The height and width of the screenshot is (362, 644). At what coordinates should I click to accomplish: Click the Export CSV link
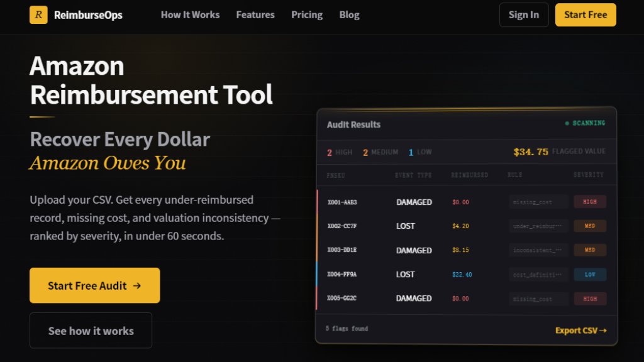tap(580, 331)
